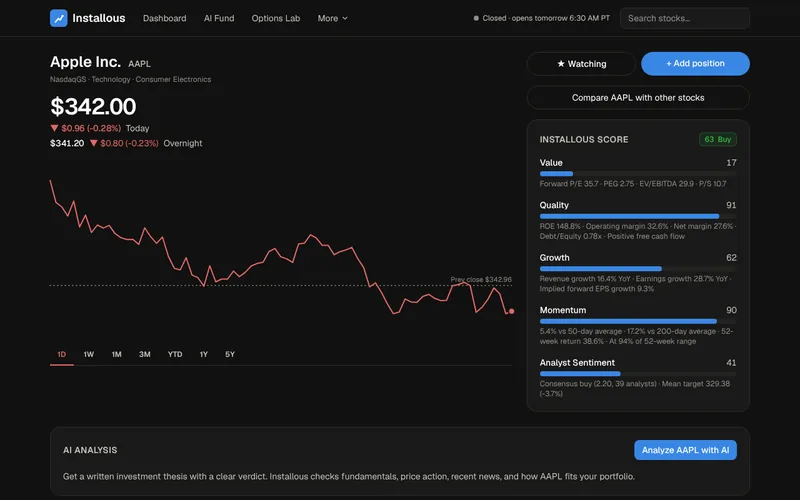Viewport: 800px width, 500px height.
Task: Click the Revenue growth 16.4% YoY text
Action: (x=636, y=284)
